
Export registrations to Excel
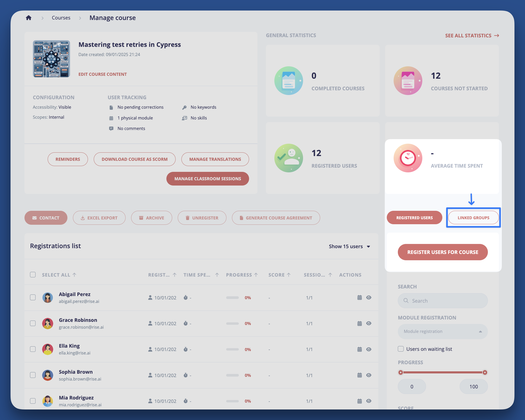tap(99, 218)
